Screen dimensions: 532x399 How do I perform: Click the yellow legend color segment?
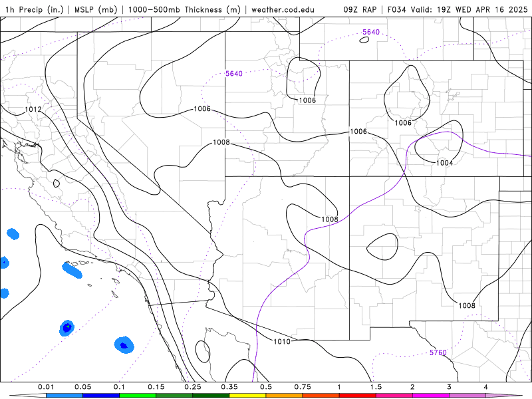247,396
